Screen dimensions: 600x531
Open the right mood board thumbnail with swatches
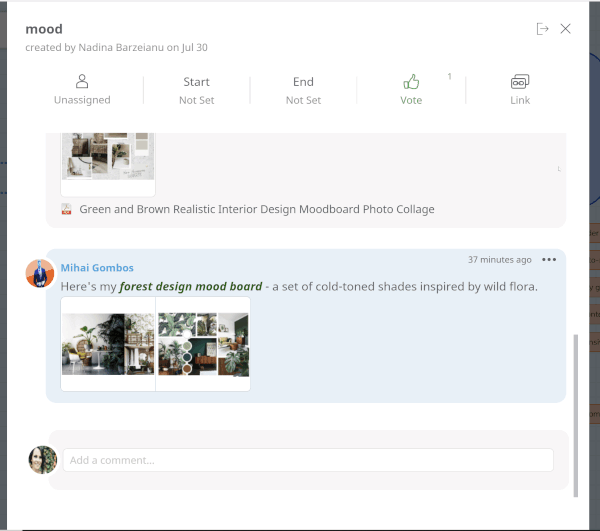pos(203,344)
